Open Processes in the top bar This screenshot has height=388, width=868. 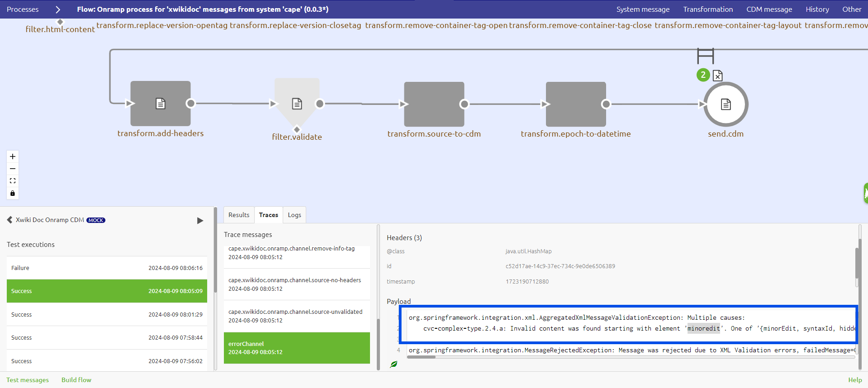(x=23, y=9)
